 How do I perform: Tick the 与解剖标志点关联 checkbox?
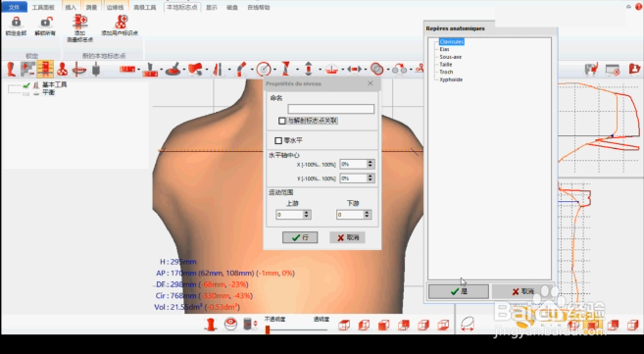[281, 121]
